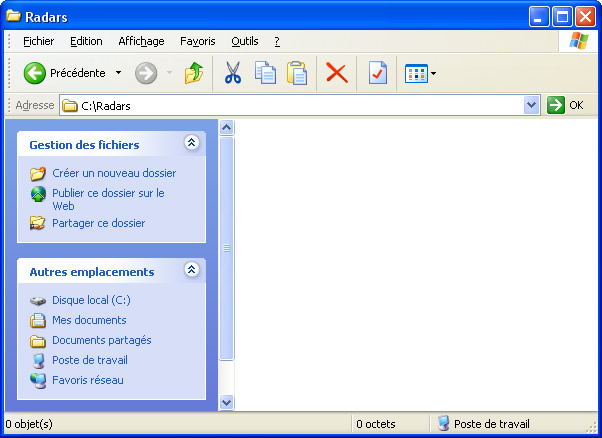Maximize the Radars window

562,17
